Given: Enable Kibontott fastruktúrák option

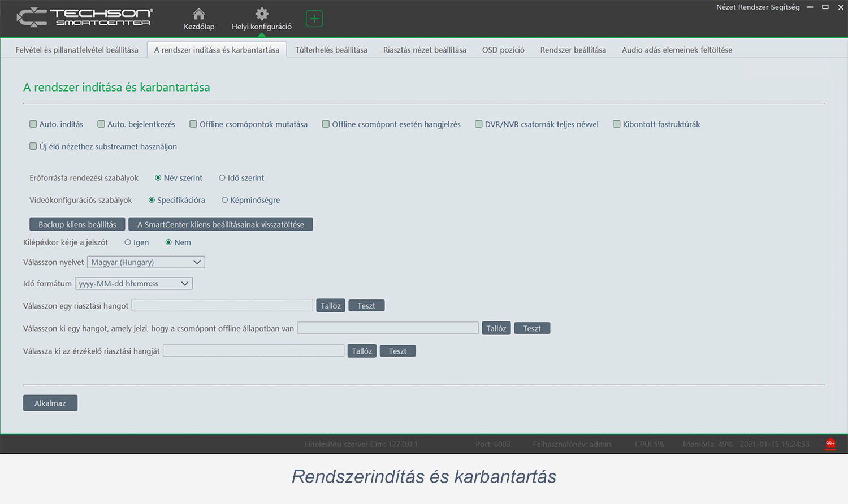Looking at the screenshot, I should point(617,124).
